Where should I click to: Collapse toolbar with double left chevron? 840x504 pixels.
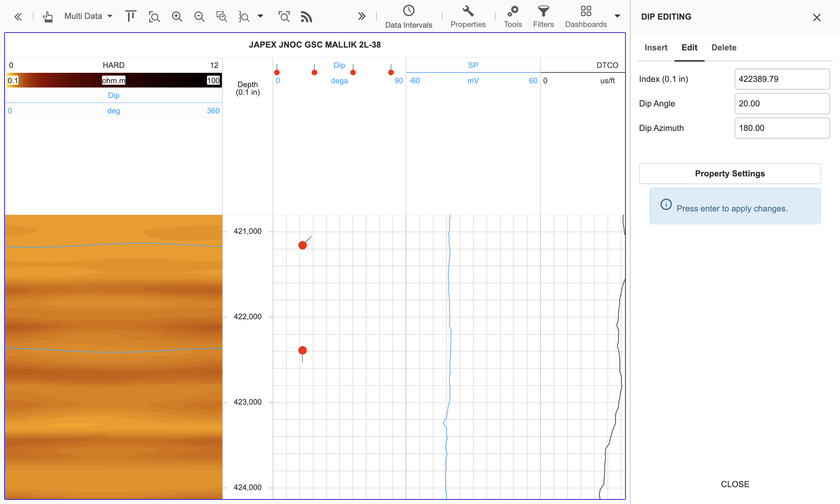coord(18,16)
